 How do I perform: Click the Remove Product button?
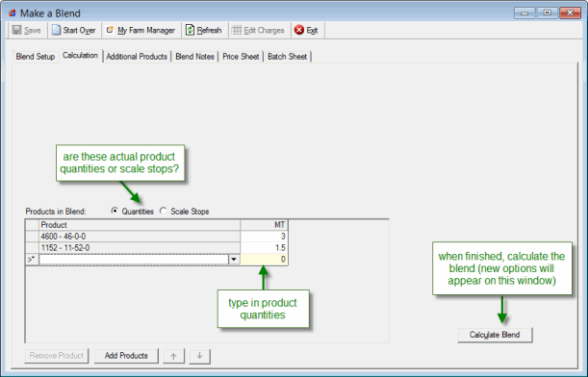point(57,356)
